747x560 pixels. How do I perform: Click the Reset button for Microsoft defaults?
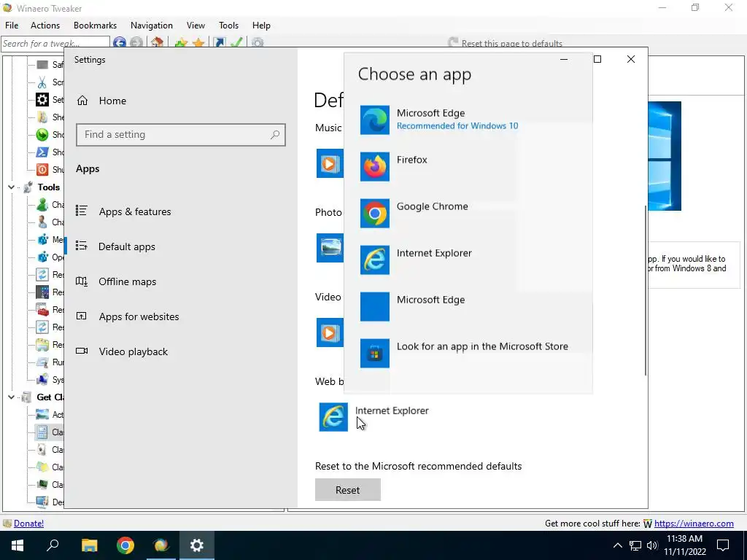point(348,490)
